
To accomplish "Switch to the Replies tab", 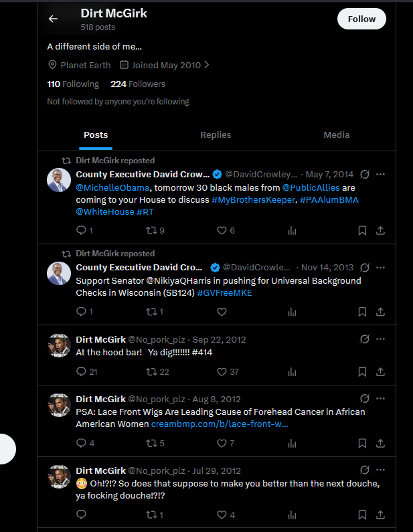I will pyautogui.click(x=216, y=135).
